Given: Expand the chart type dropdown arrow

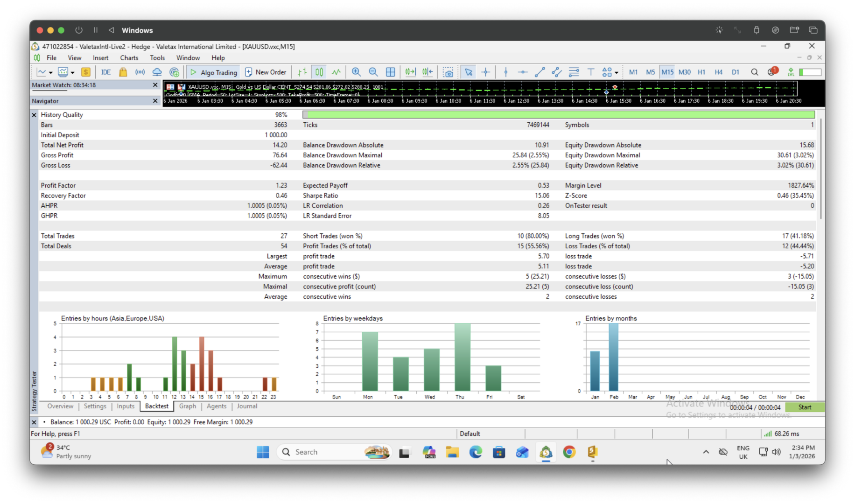Looking at the screenshot, I should [50, 73].
